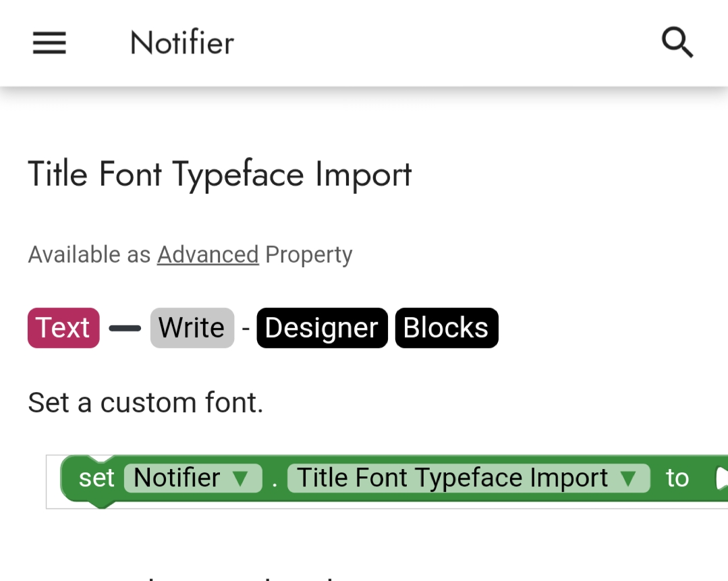The width and height of the screenshot is (728, 581).
Task: Click the search magnifier icon
Action: point(677,43)
